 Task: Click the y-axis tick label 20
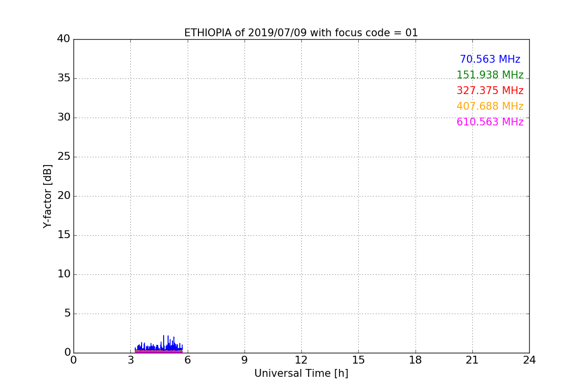(x=64, y=196)
